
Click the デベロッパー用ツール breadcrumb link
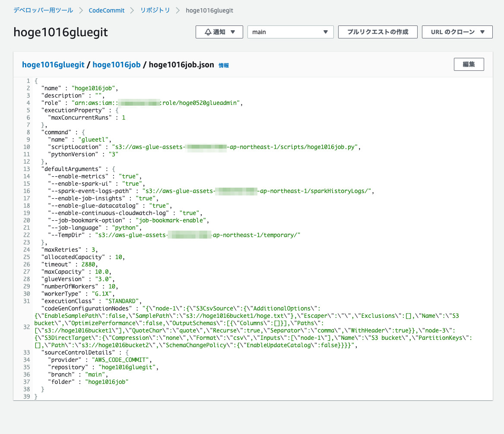pyautogui.click(x=43, y=10)
